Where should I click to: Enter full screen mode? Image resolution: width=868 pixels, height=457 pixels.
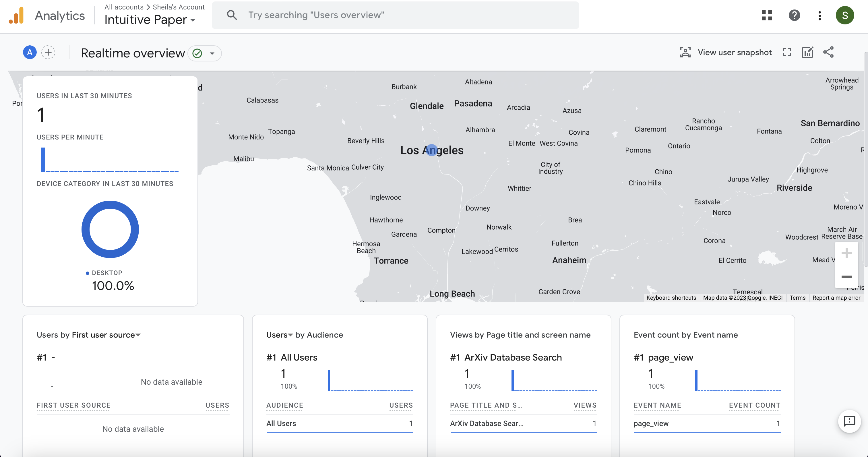point(787,52)
